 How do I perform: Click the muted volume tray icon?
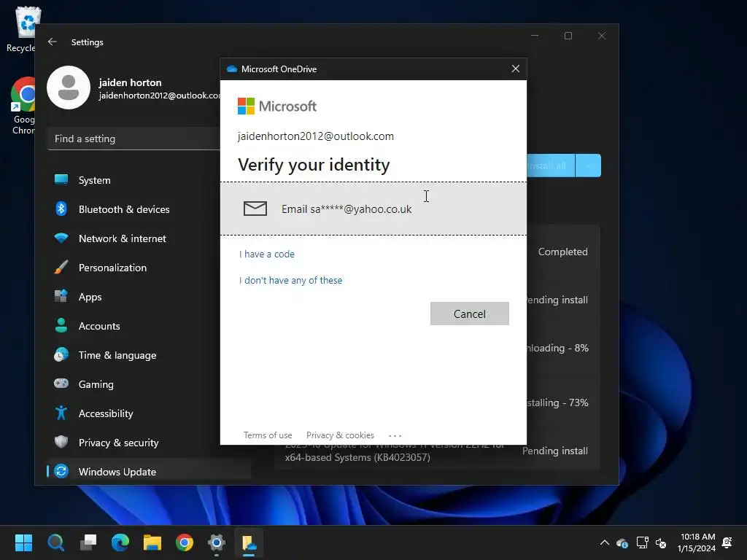661,542
